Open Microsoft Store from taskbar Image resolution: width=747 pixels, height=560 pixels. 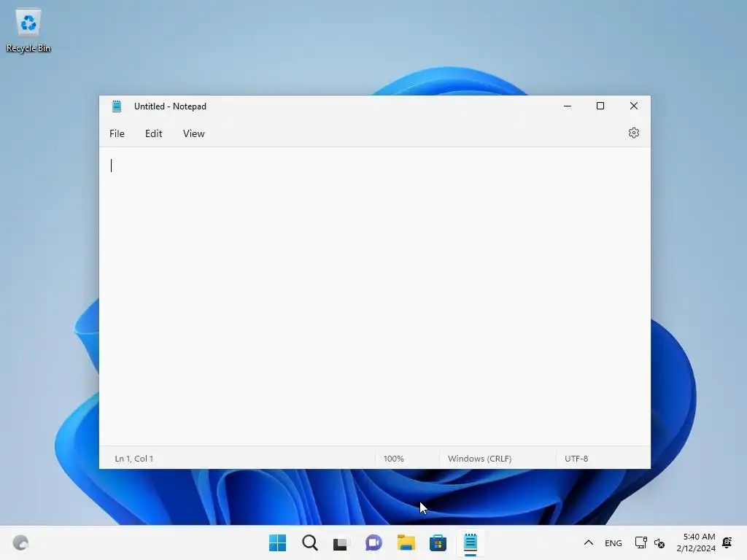[438, 542]
